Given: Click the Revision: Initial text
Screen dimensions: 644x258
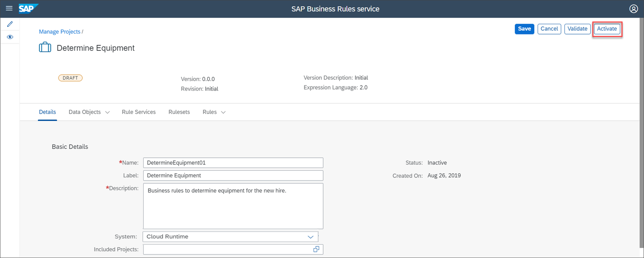Looking at the screenshot, I should click(199, 89).
